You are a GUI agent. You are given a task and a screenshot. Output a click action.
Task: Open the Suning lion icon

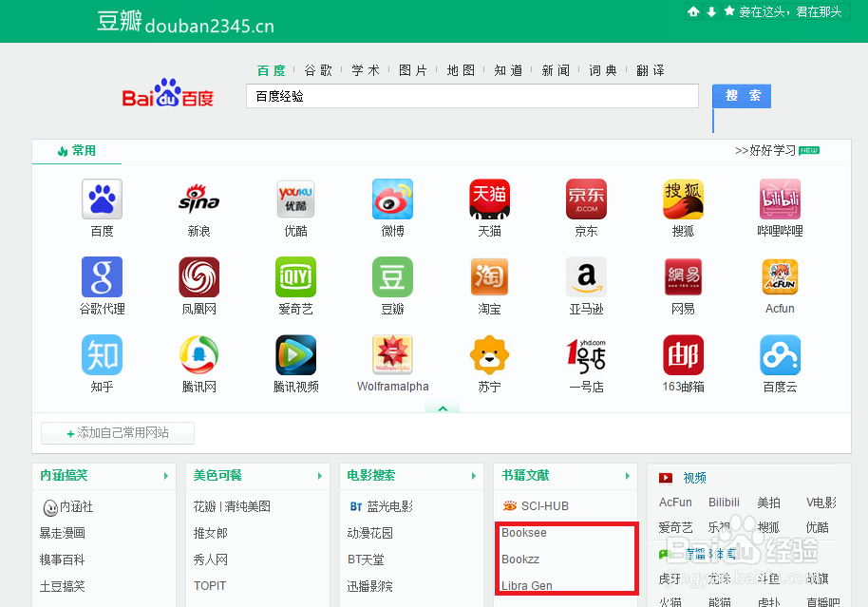489,355
